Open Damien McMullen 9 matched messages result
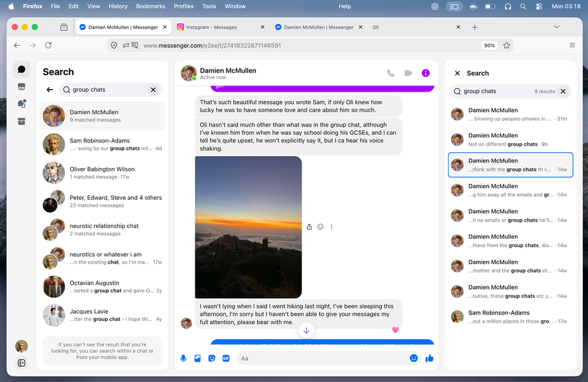Viewport: 588px width, 382px height. [x=102, y=116]
